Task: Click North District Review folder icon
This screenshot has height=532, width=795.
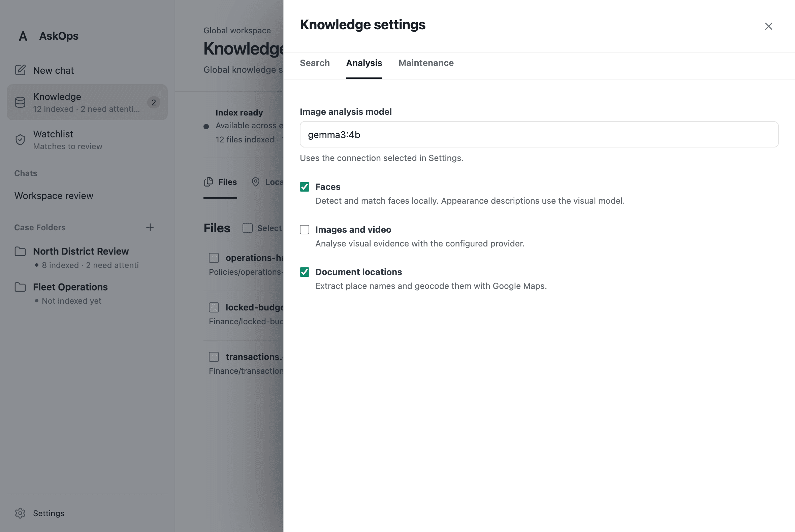Action: [x=20, y=252]
